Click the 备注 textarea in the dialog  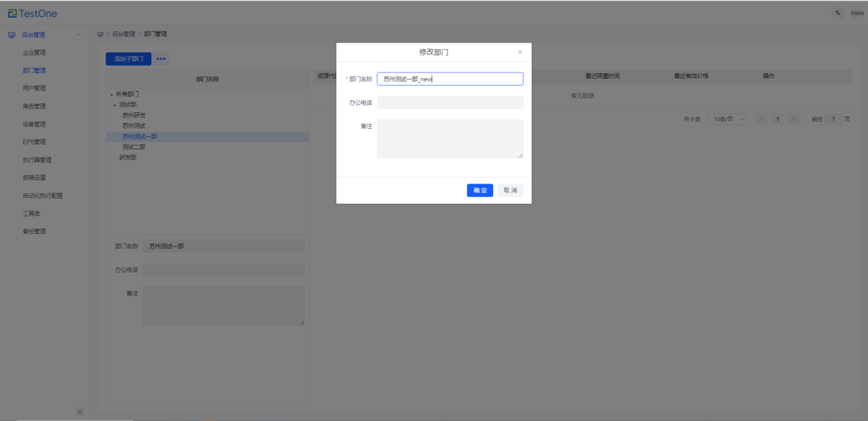450,139
